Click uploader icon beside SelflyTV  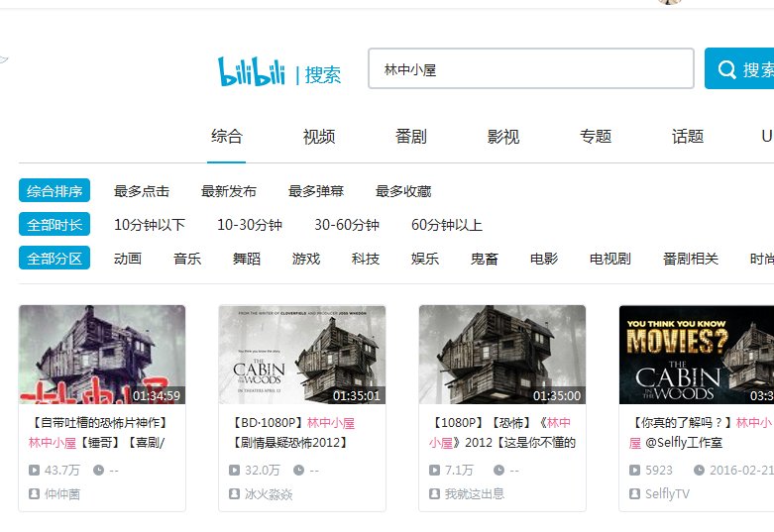click(x=635, y=493)
